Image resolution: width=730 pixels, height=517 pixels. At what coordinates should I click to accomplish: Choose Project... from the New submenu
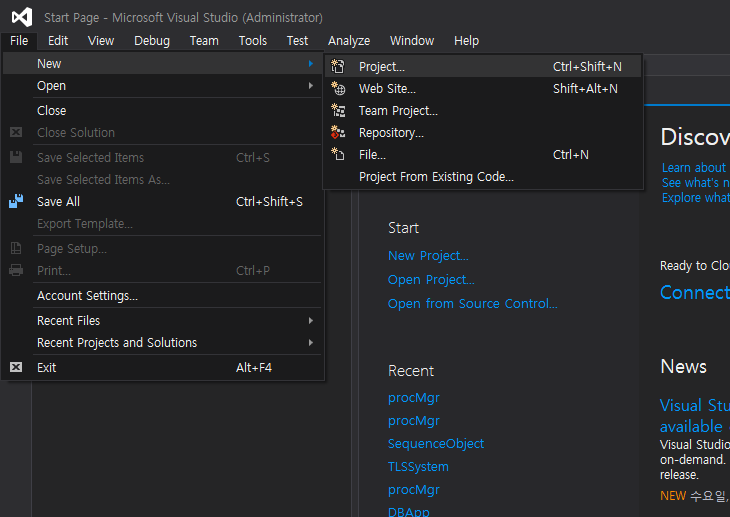tap(483, 67)
